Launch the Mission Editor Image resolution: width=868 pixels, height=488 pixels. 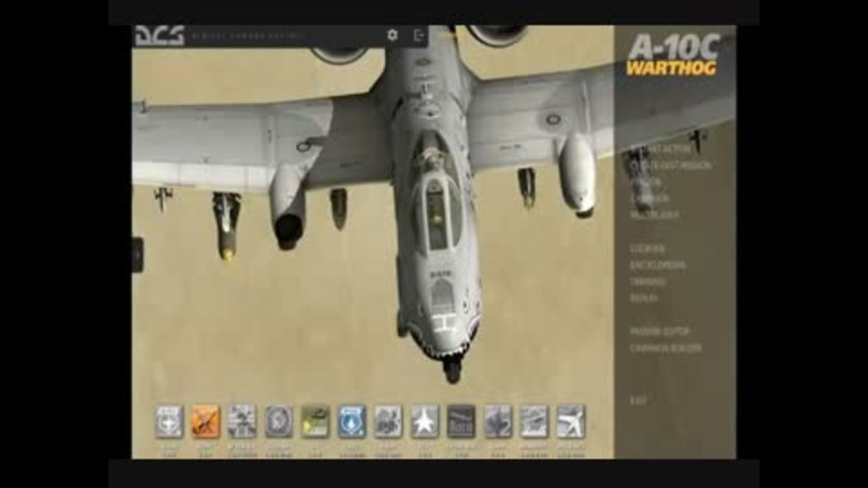click(659, 332)
